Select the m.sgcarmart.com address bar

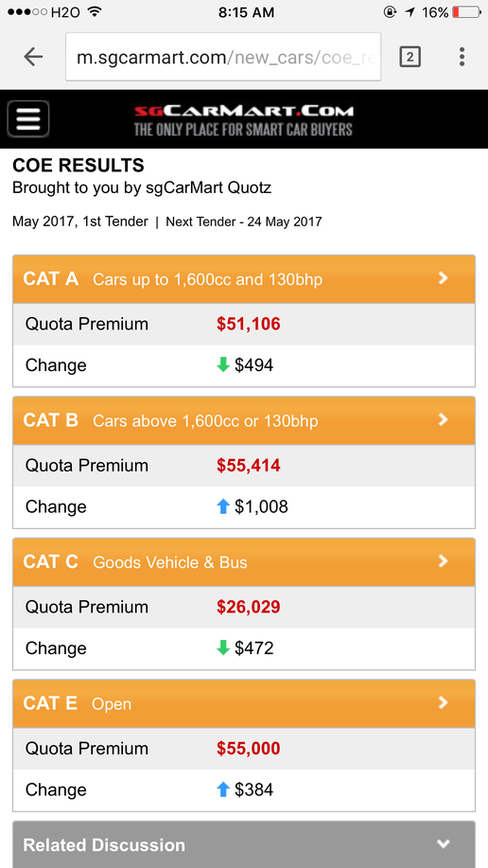(x=223, y=57)
